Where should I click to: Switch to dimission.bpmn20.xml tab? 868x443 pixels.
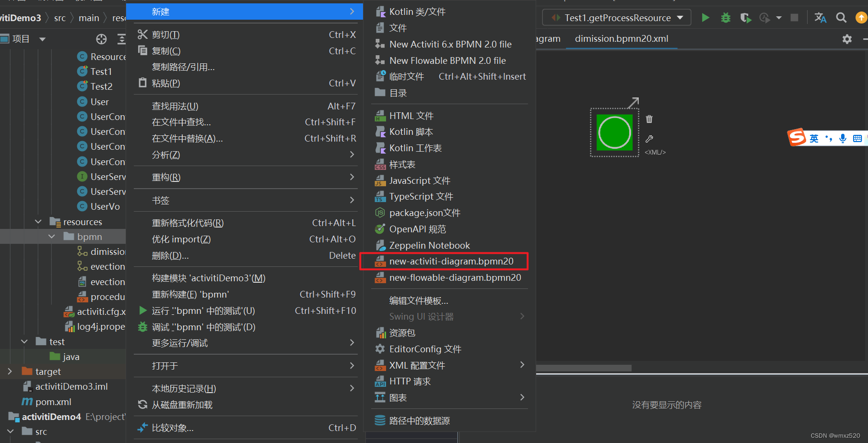click(622, 38)
